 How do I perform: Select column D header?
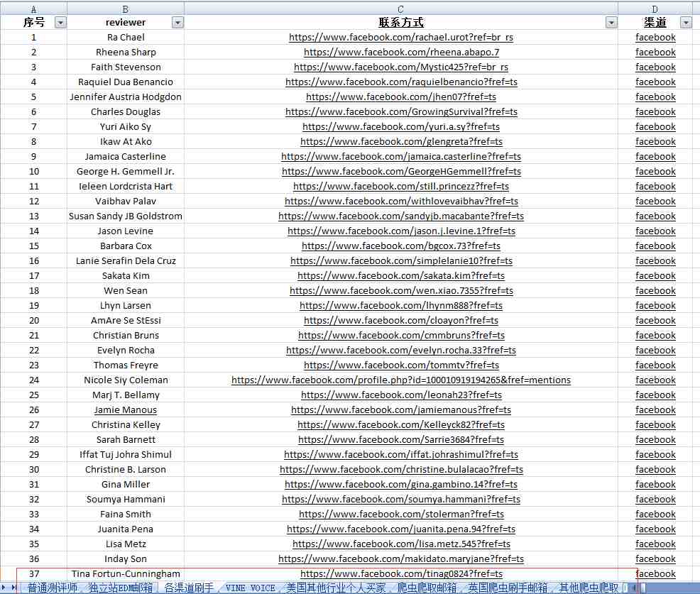[x=655, y=9]
